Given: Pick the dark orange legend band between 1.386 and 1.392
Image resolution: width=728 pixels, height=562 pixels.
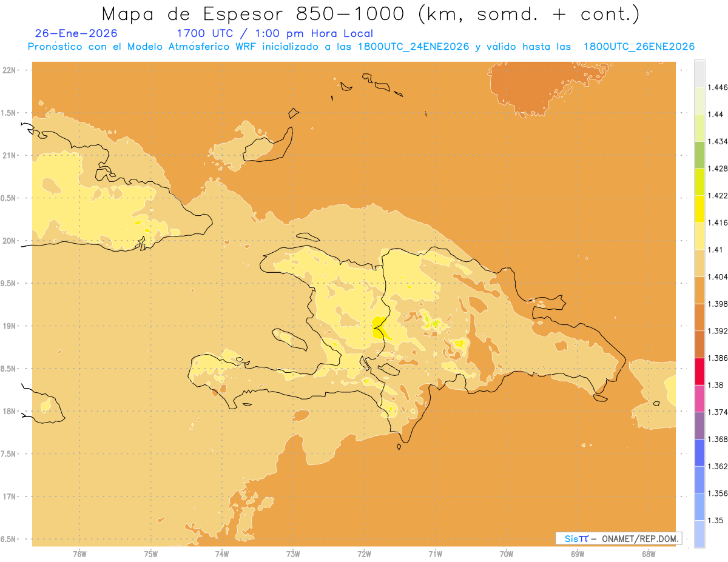Looking at the screenshot, I should click(x=699, y=344).
